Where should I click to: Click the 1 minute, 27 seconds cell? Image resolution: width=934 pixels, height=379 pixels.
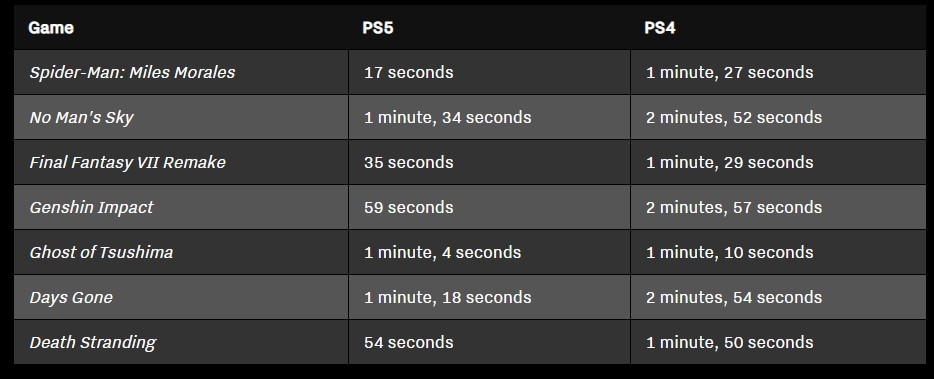[778, 72]
